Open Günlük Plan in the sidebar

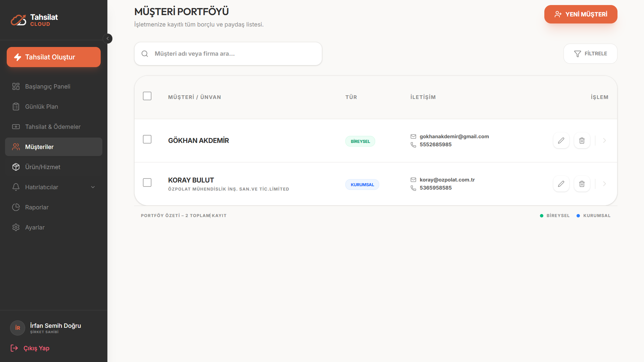pyautogui.click(x=54, y=107)
